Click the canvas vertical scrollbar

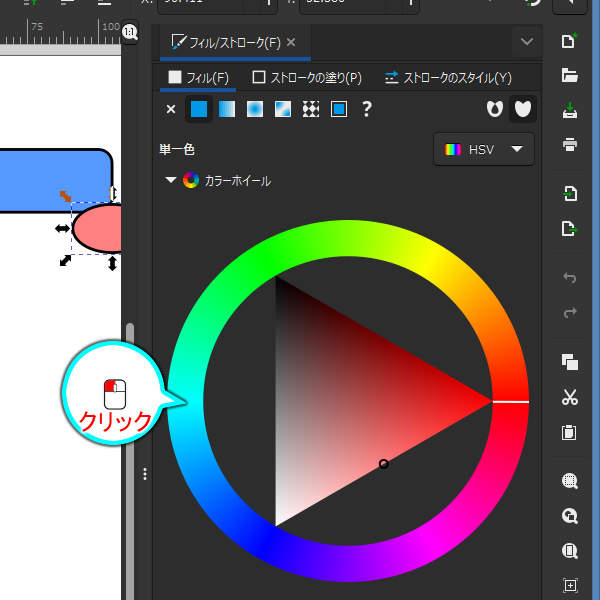[x=130, y=459]
